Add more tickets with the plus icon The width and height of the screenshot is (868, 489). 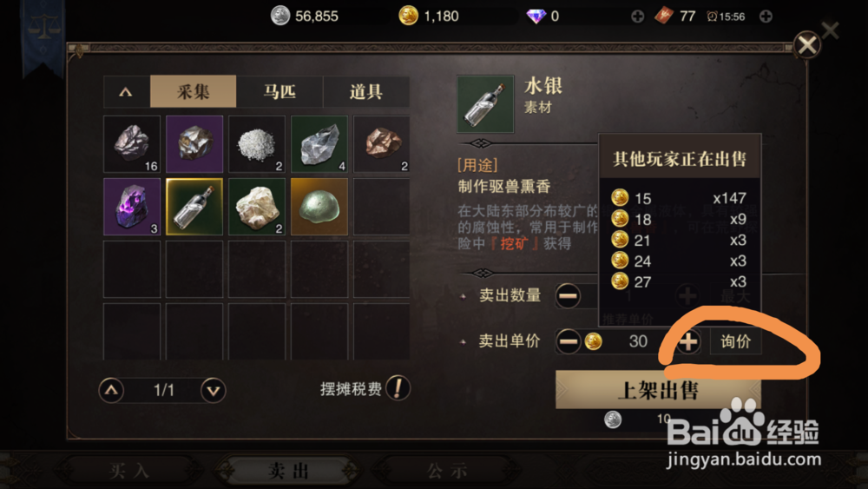click(766, 16)
